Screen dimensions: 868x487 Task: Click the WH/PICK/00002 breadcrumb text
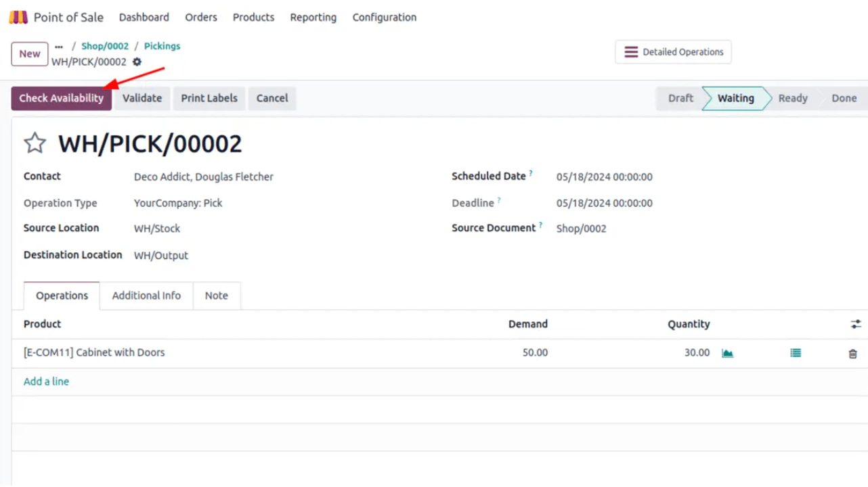tap(89, 62)
